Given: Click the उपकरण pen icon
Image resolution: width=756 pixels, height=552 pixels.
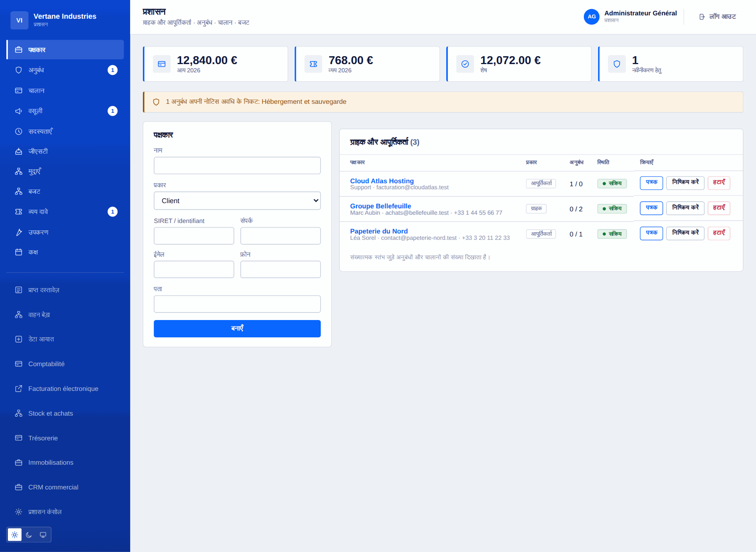Looking at the screenshot, I should pos(18,232).
